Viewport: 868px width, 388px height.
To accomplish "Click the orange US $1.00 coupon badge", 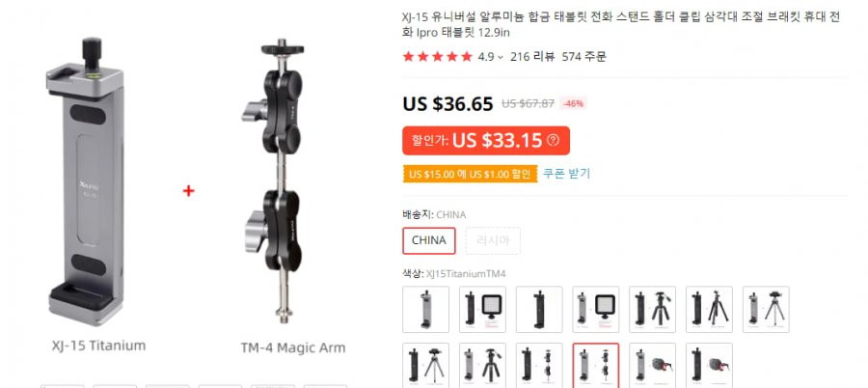I will [x=470, y=174].
